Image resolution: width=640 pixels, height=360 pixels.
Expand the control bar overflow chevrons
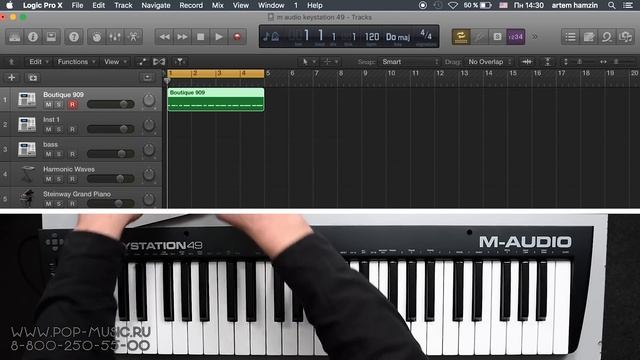click(534, 37)
